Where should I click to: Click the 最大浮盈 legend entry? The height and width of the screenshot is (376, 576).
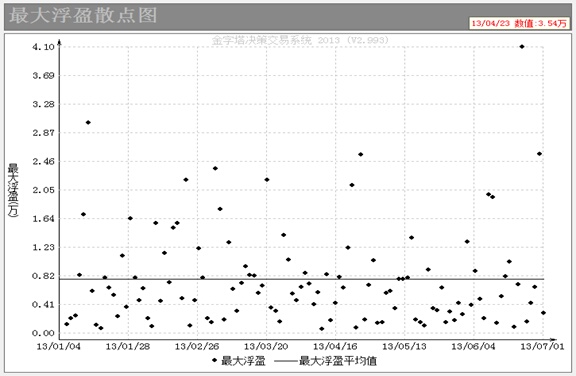tap(239, 361)
